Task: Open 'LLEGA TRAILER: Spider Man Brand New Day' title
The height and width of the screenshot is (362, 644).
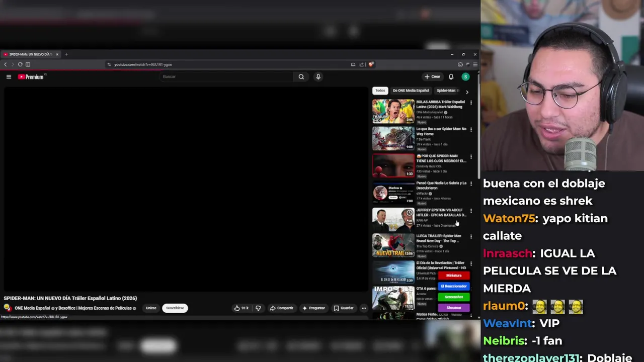Action: [439, 238]
